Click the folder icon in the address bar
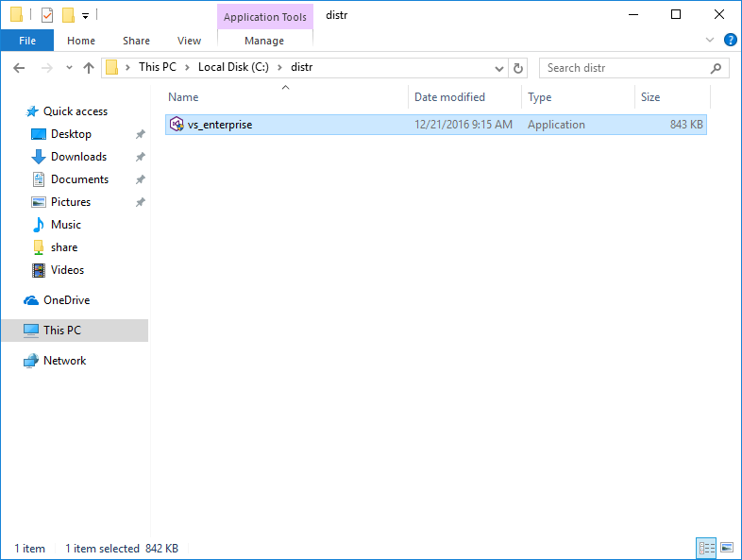The height and width of the screenshot is (560, 742). [111, 68]
